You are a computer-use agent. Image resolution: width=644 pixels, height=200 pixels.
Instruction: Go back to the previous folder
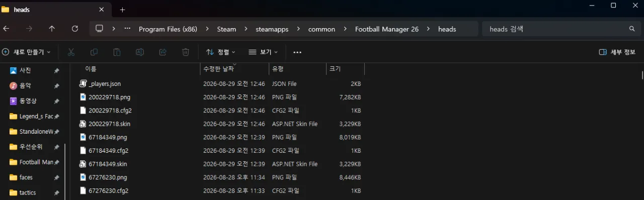coord(6,29)
